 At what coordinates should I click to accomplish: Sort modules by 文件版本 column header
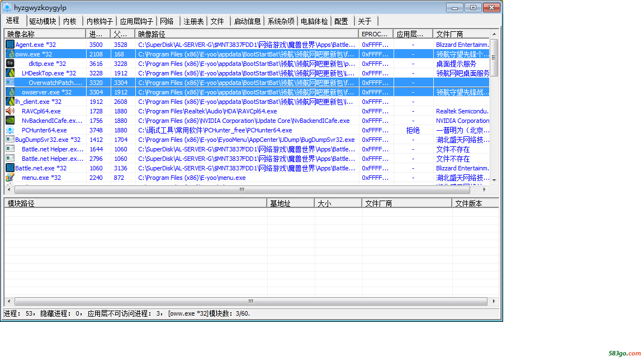click(x=475, y=203)
